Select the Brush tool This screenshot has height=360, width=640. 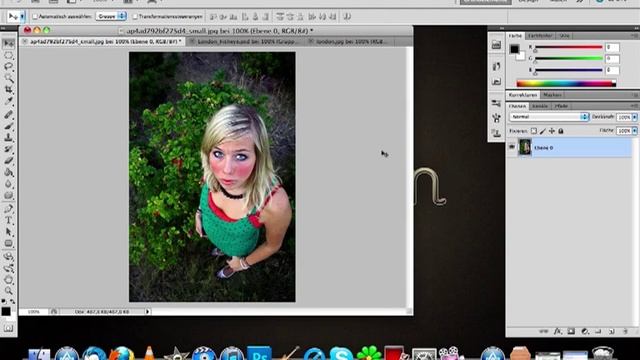(x=9, y=127)
